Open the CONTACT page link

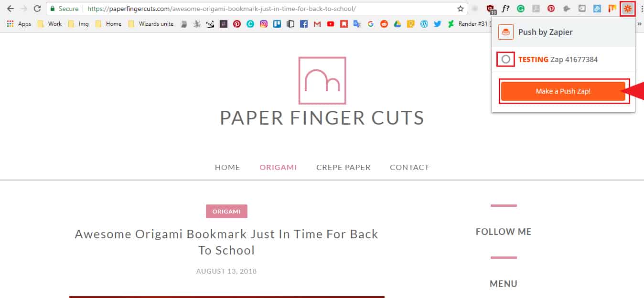(x=409, y=167)
